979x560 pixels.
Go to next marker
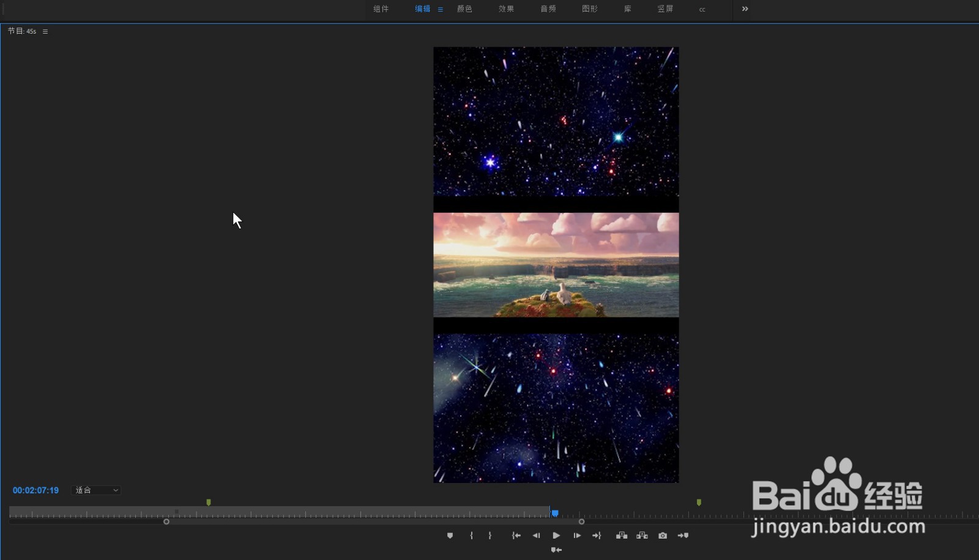click(683, 536)
